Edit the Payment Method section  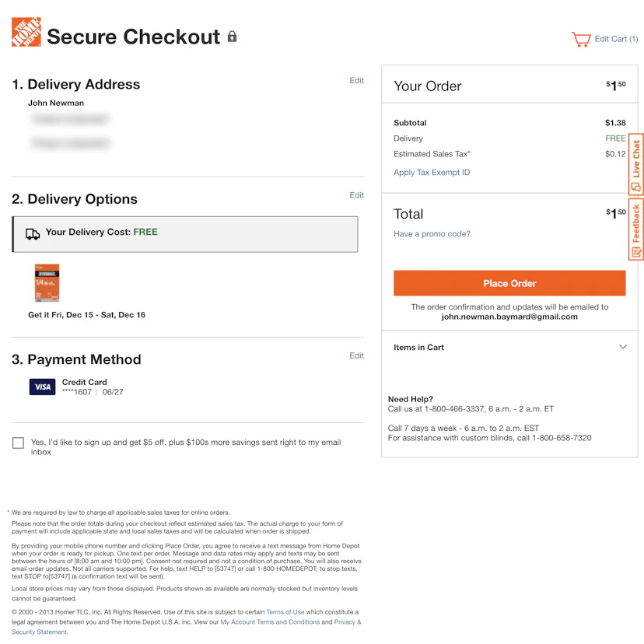coord(356,355)
